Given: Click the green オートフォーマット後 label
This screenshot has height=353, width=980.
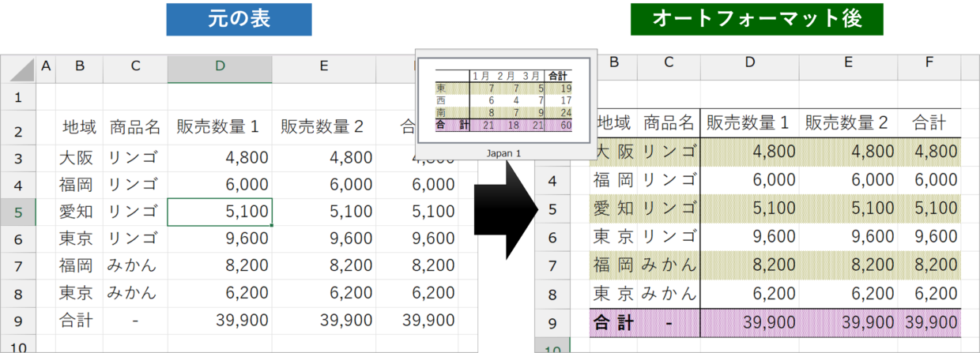Looking at the screenshot, I should [x=756, y=20].
